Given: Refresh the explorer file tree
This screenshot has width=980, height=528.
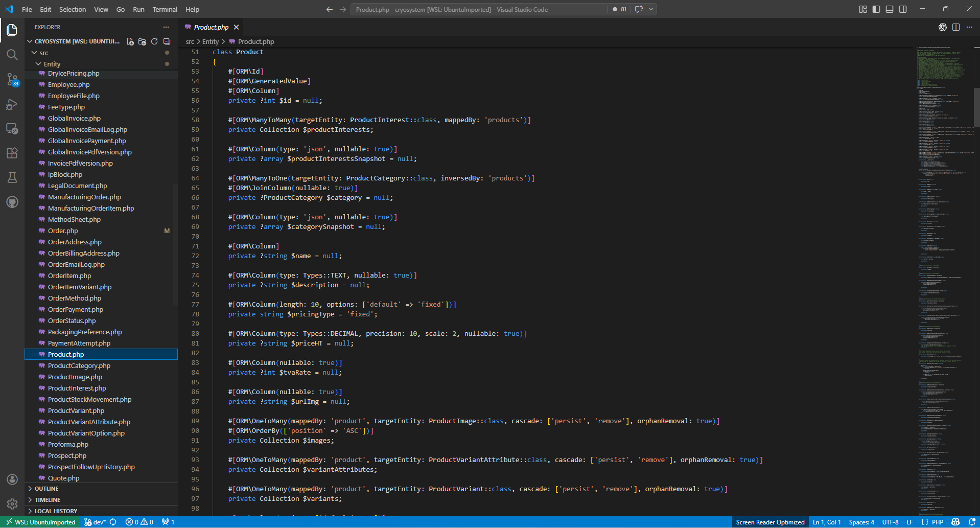Looking at the screenshot, I should (154, 42).
